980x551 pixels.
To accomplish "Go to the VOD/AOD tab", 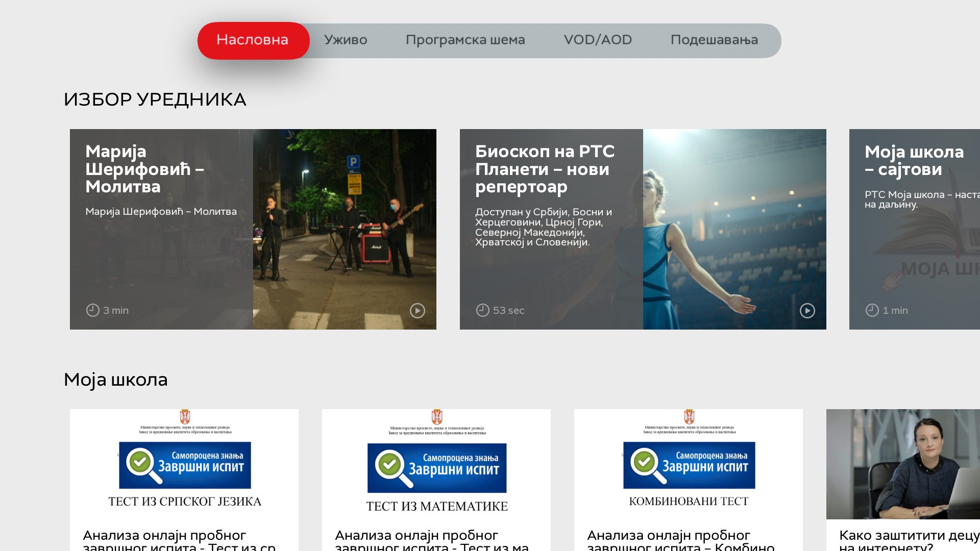I will point(598,40).
